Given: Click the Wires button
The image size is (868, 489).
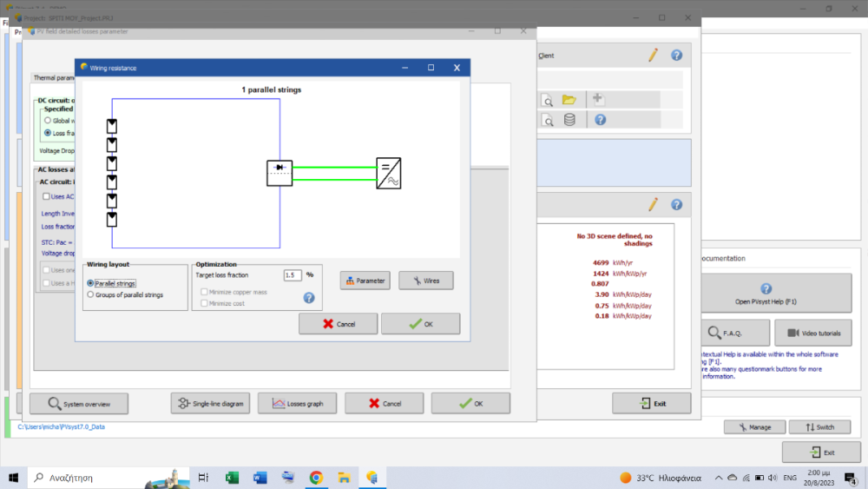Looking at the screenshot, I should point(425,281).
